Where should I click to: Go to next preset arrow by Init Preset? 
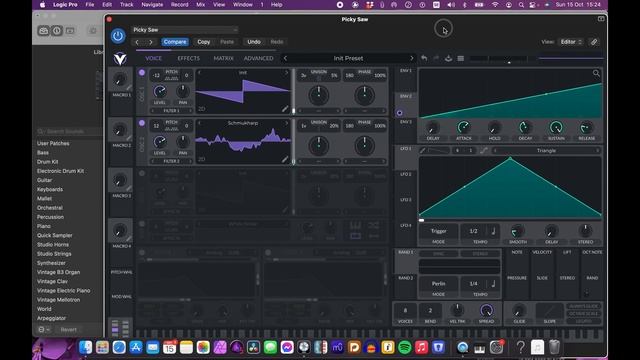coord(411,58)
